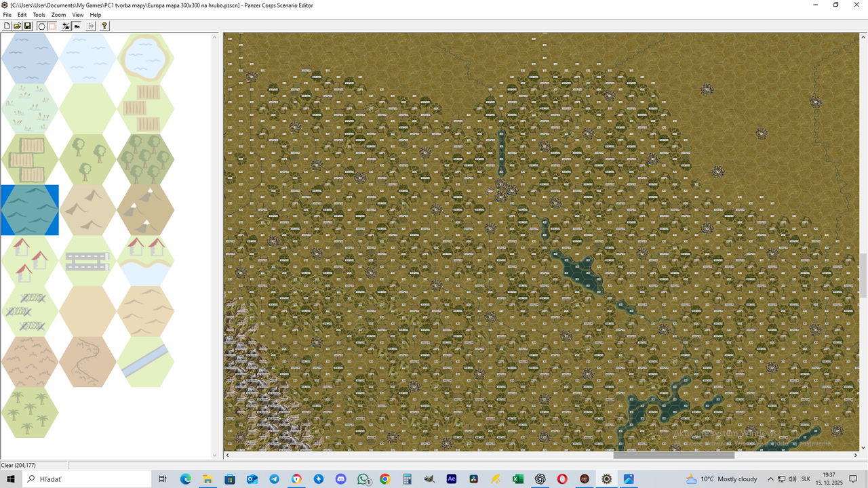This screenshot has height=488, width=868.
Task: Select the river stream diagonal tile
Action: pyautogui.click(x=146, y=362)
